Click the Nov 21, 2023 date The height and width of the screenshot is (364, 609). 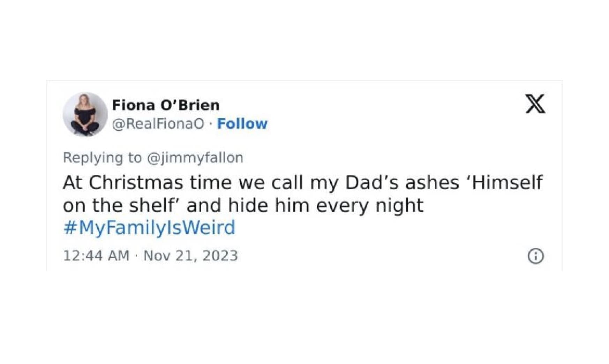(x=191, y=256)
